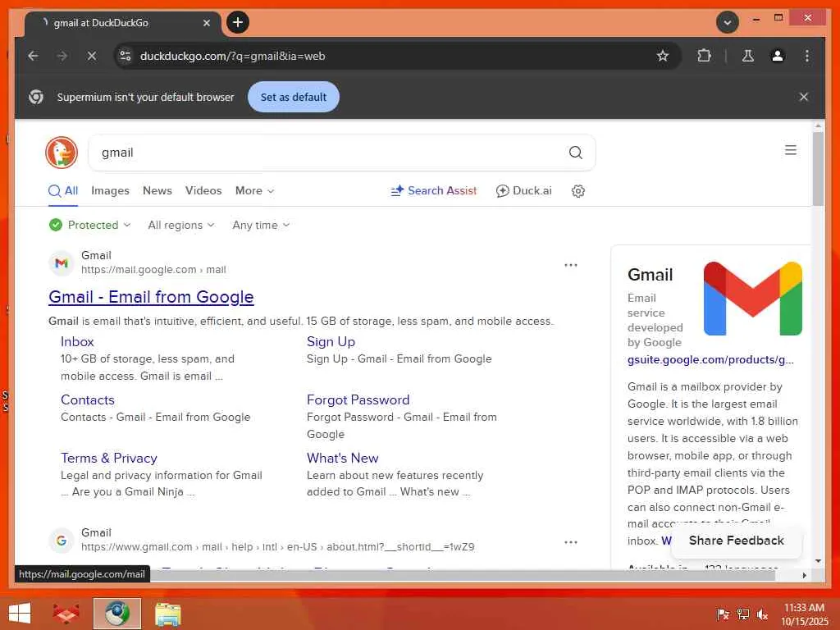Open more options for mail.google.com result
Image resolution: width=840 pixels, height=630 pixels.
click(571, 265)
